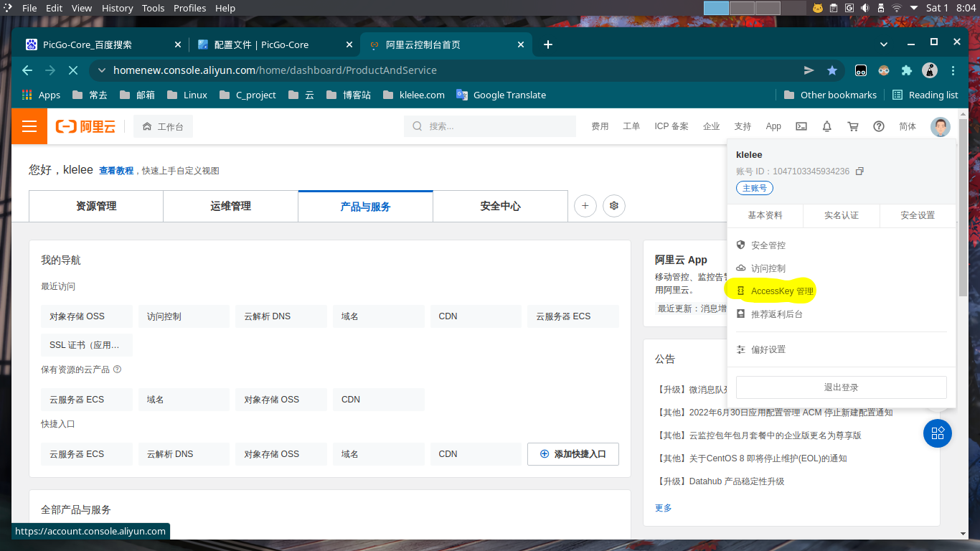Open ICP 备案 in top navigation
980x551 pixels.
(x=672, y=126)
